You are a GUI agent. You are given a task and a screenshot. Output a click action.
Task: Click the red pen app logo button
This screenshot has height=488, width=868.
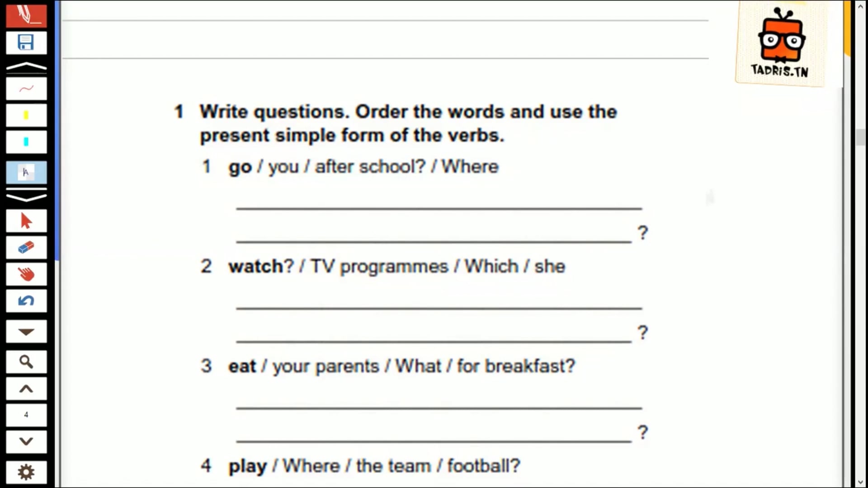click(x=26, y=14)
